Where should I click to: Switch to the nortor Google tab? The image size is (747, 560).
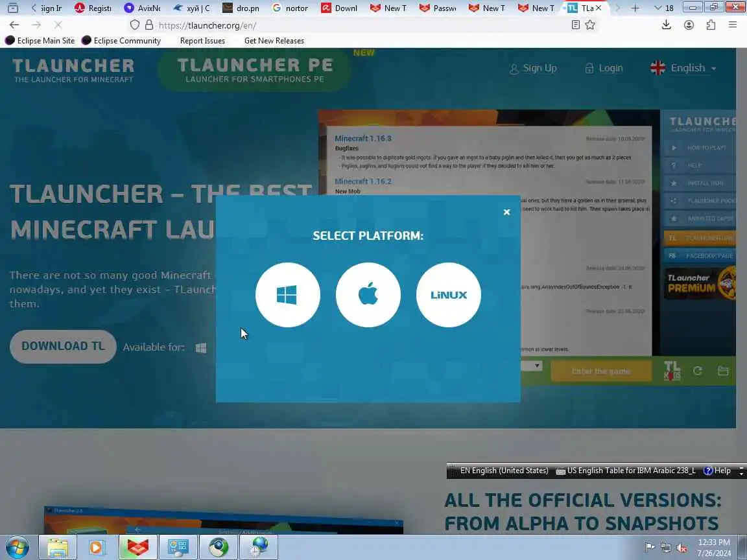[x=290, y=8]
